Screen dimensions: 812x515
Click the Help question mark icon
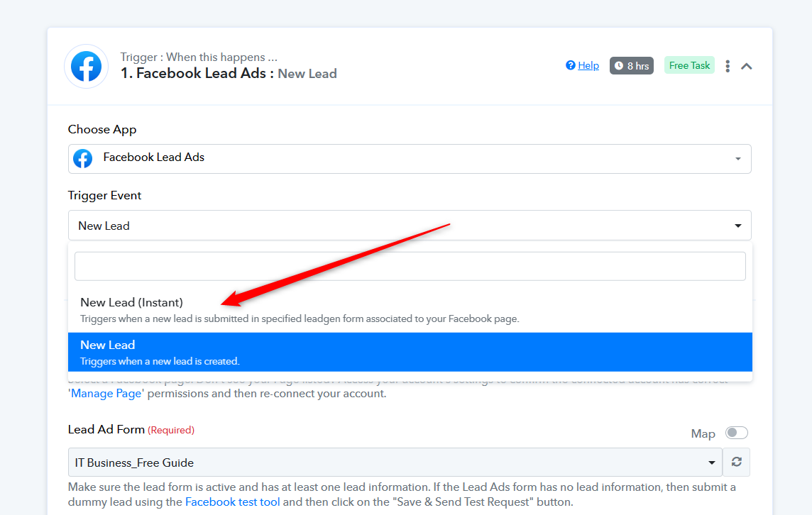[570, 65]
